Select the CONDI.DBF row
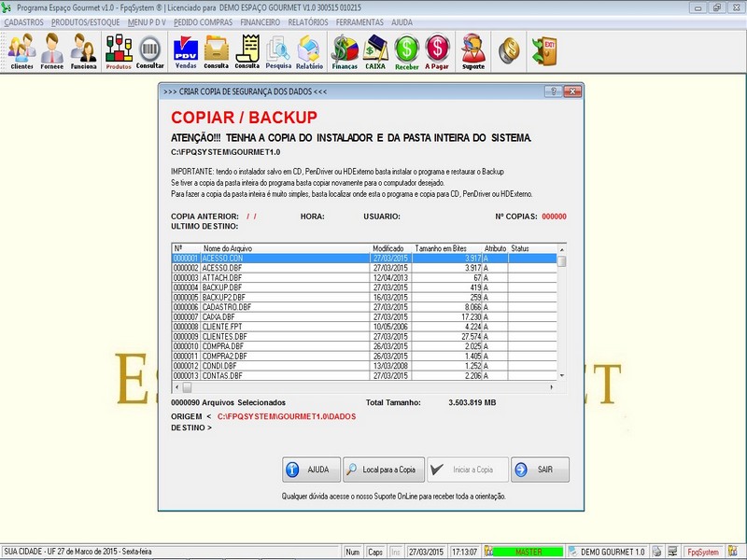The width and height of the screenshot is (747, 560). [364, 366]
